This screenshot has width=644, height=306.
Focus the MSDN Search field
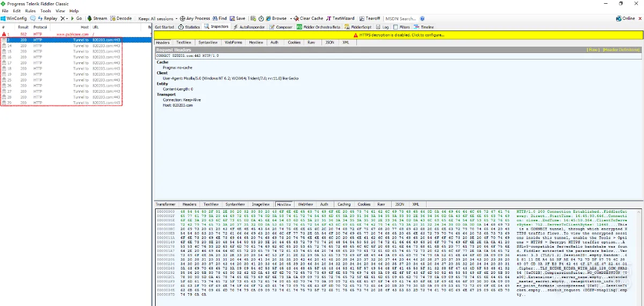(x=401, y=18)
